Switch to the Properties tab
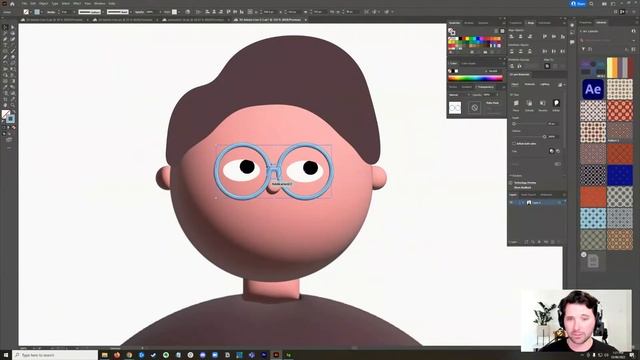This screenshot has width=640, height=360. click(x=585, y=22)
